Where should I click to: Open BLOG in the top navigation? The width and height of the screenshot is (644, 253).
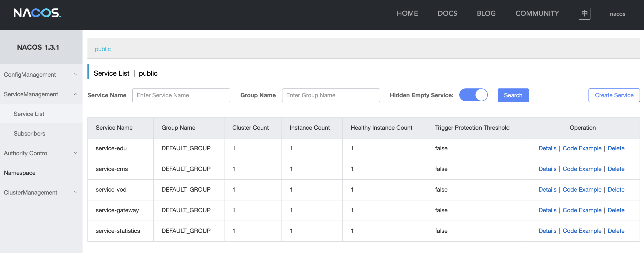[x=486, y=13]
